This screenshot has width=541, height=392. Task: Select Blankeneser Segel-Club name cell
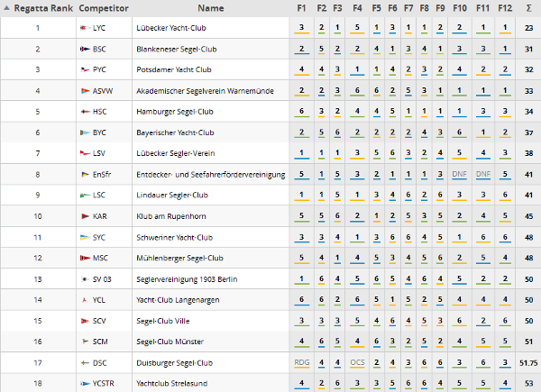point(177,50)
